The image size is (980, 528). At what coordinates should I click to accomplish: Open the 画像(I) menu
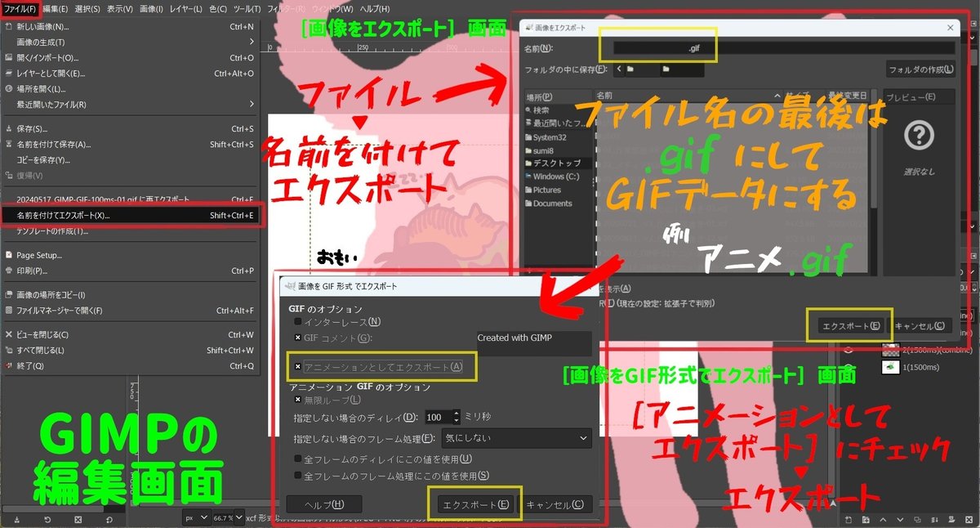151,8
